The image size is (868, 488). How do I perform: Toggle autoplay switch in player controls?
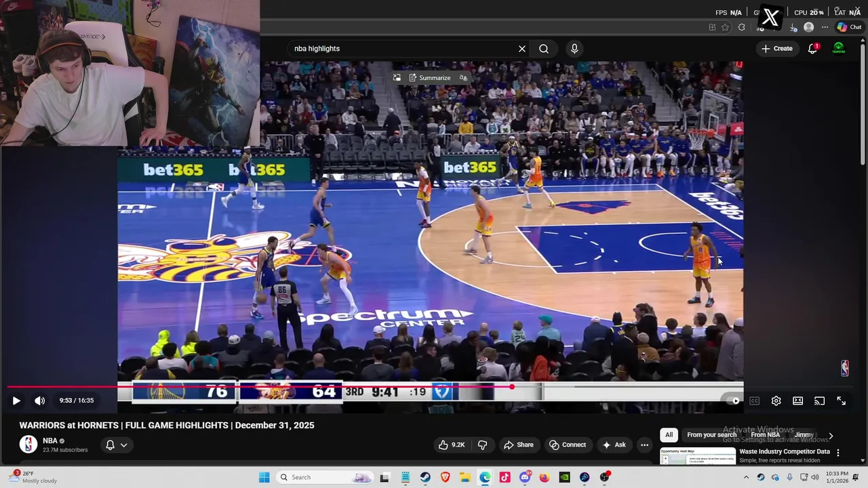[x=732, y=401]
